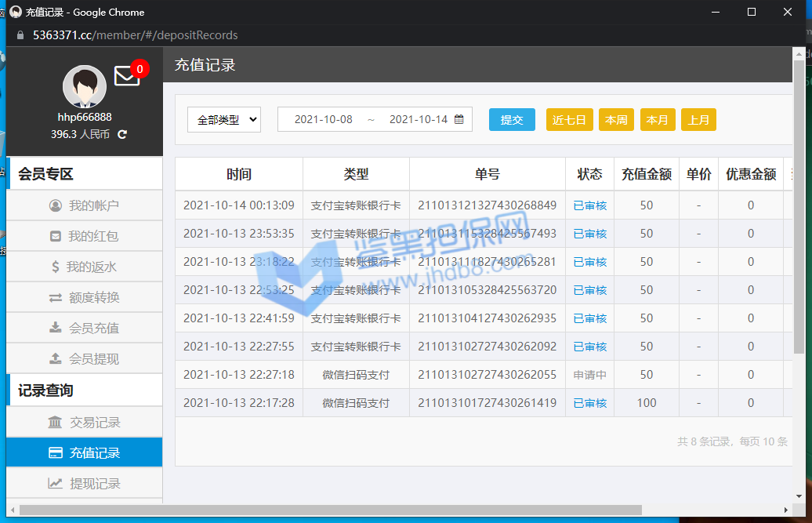Filter records by 上月

(698, 120)
